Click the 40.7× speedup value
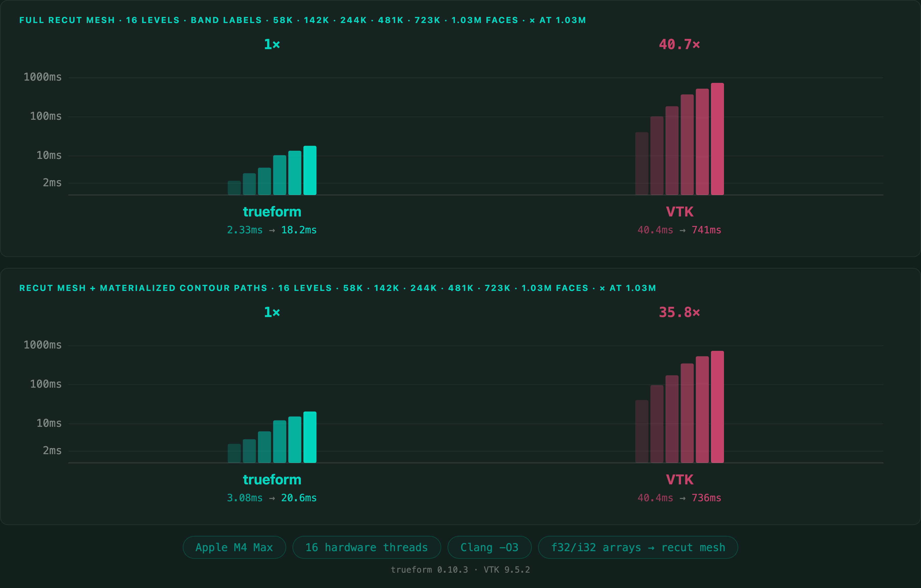The width and height of the screenshot is (921, 588). 679,44
